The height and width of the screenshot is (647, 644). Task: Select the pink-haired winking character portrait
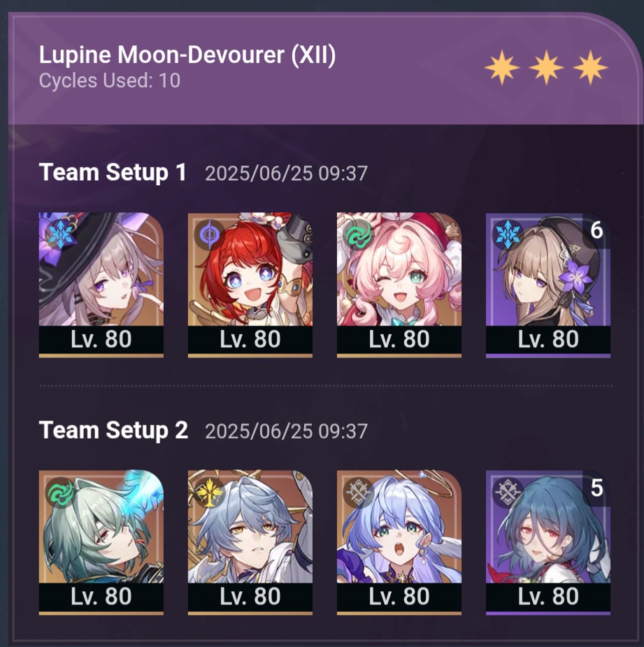pyautogui.click(x=399, y=284)
